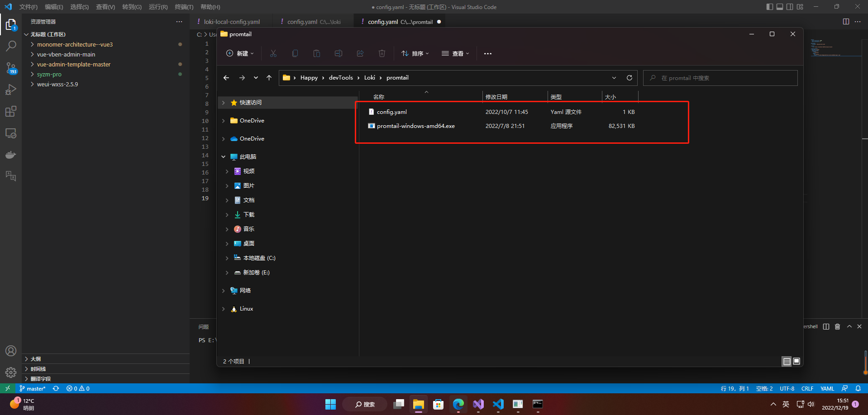Open the Accounts icon in the activity bar

point(11,350)
